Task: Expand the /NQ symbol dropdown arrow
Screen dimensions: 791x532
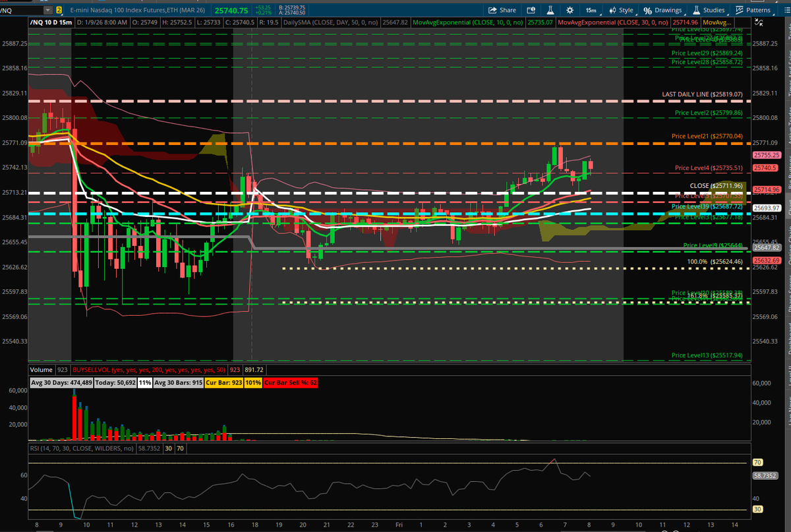Action: coord(47,10)
